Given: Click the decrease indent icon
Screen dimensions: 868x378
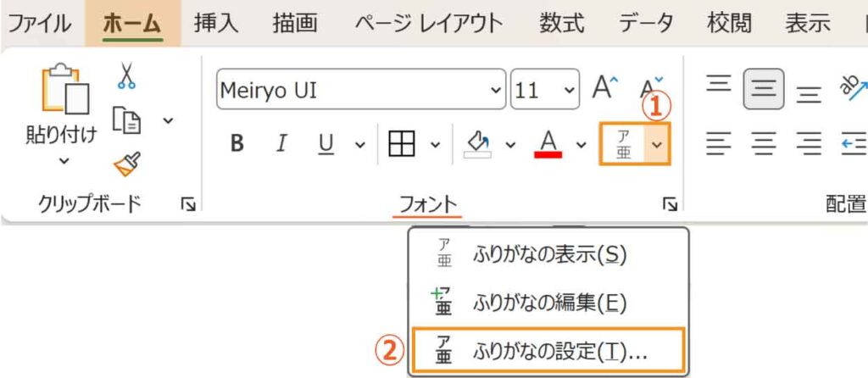Looking at the screenshot, I should point(854,144).
